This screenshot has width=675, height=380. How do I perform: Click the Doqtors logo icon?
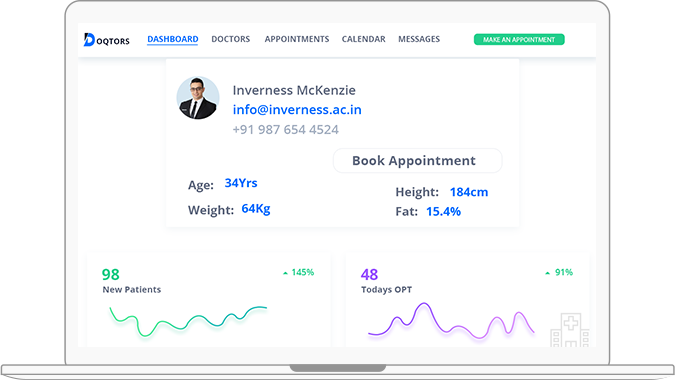(89, 40)
